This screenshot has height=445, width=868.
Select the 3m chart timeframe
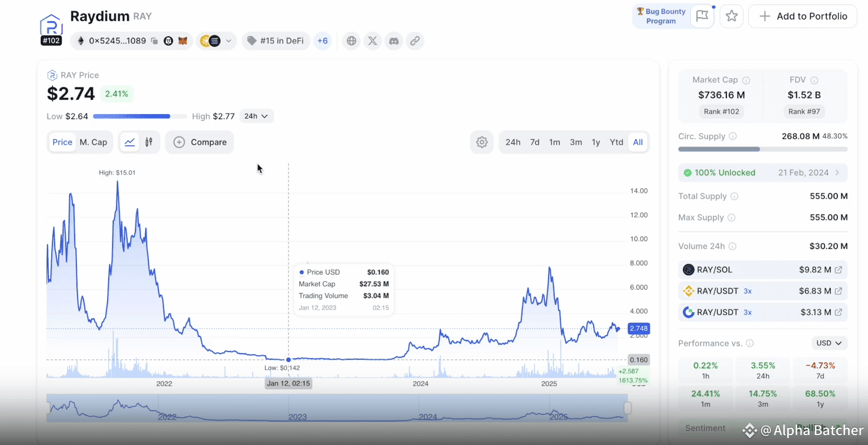[x=576, y=142]
